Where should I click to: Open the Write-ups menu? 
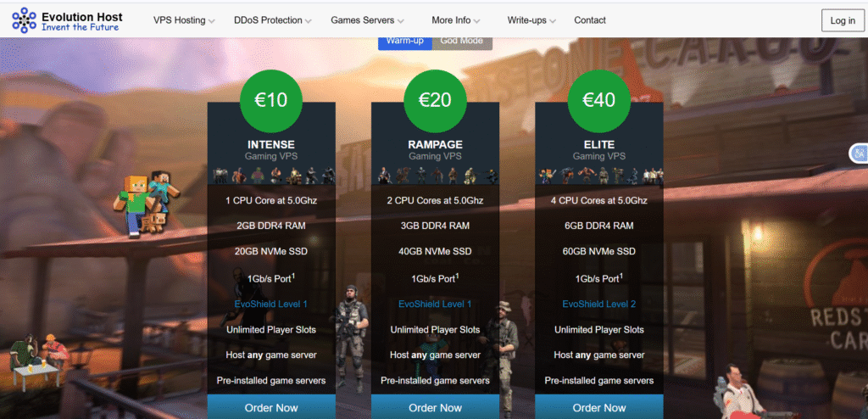531,20
